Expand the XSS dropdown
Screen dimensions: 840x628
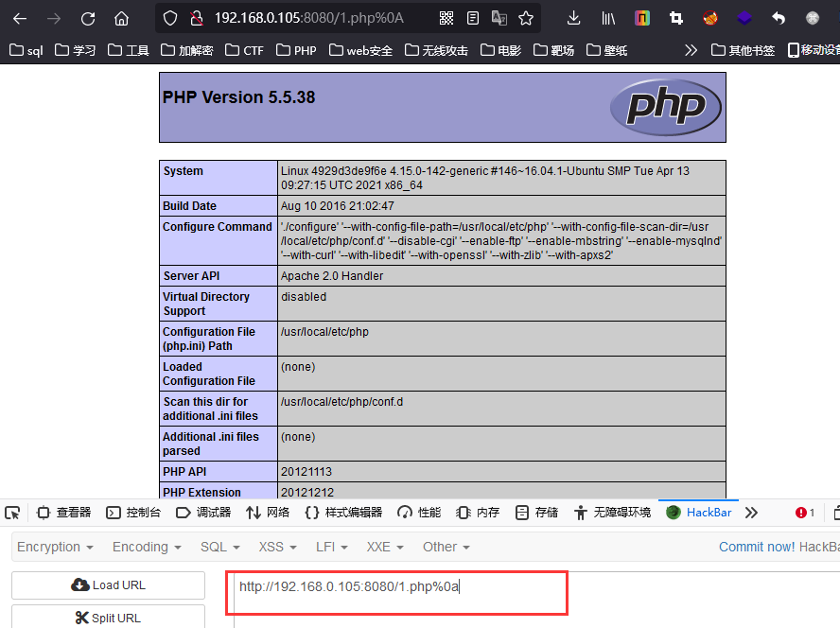(277, 547)
